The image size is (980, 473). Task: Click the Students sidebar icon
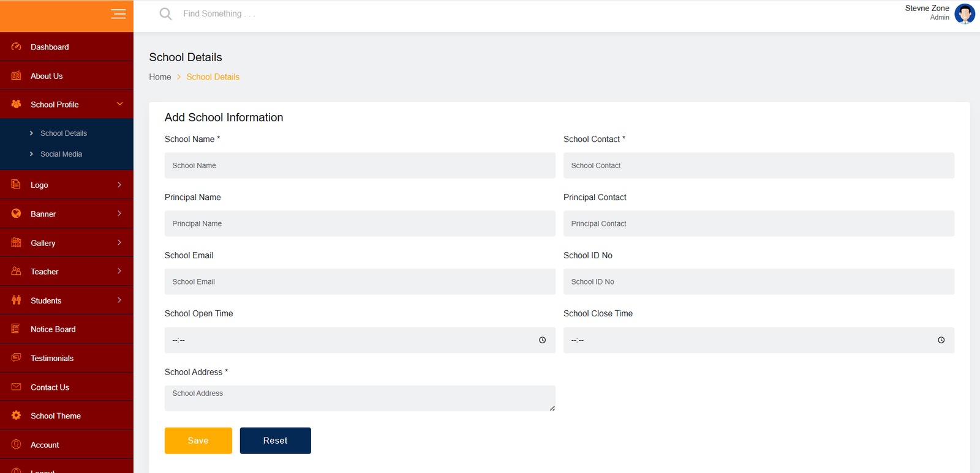pyautogui.click(x=17, y=300)
